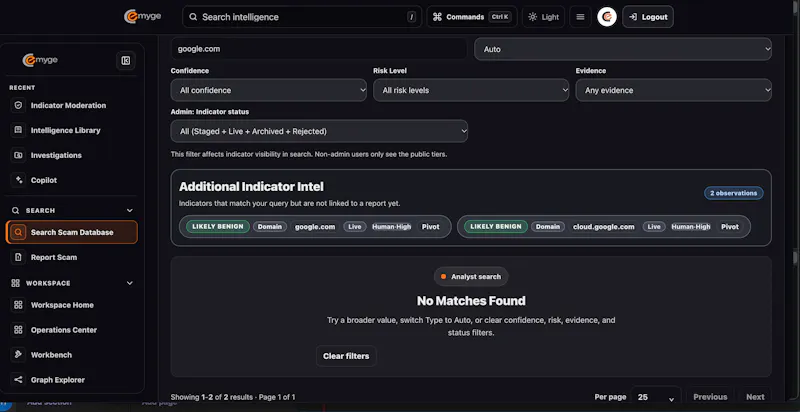Image resolution: width=800 pixels, height=412 pixels.
Task: Collapse the SEARCH section chevron
Action: (130, 211)
